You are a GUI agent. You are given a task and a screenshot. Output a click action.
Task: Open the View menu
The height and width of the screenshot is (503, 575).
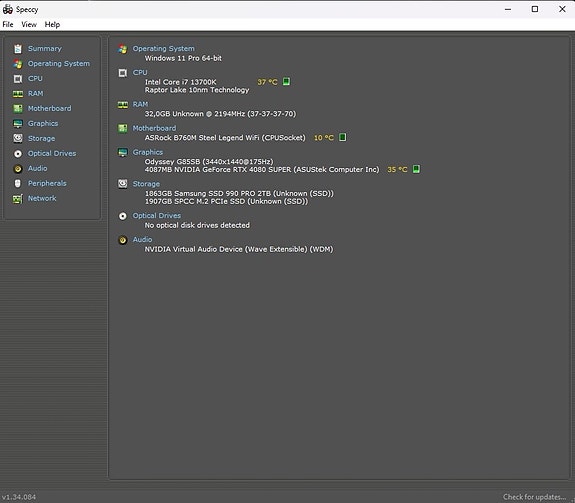[x=29, y=25]
